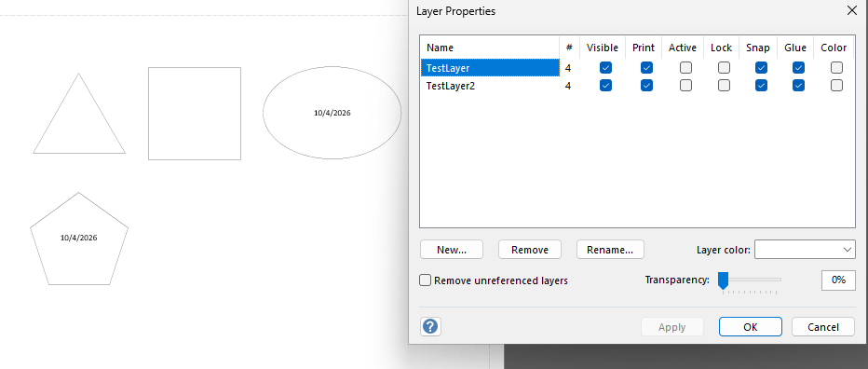Toggle Print checkbox for TestLayer

pos(646,68)
